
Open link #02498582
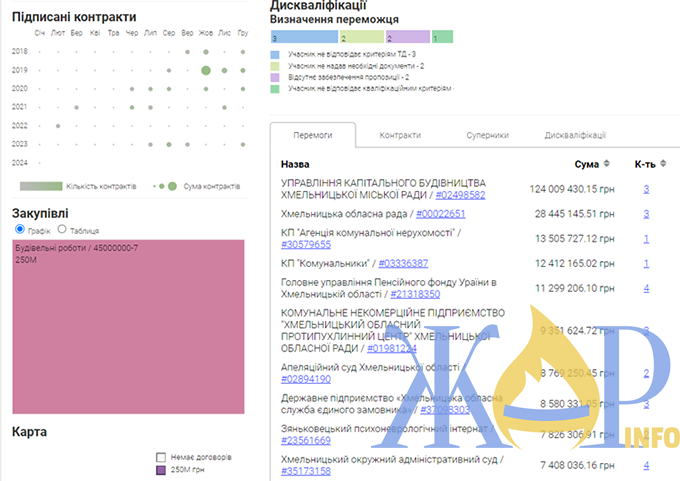point(460,195)
